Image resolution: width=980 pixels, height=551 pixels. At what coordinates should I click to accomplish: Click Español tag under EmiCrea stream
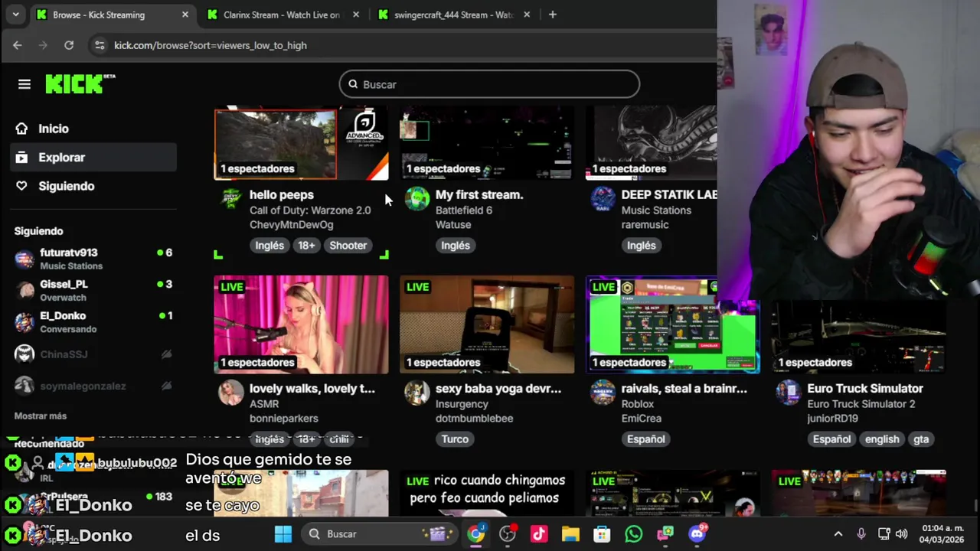(646, 439)
